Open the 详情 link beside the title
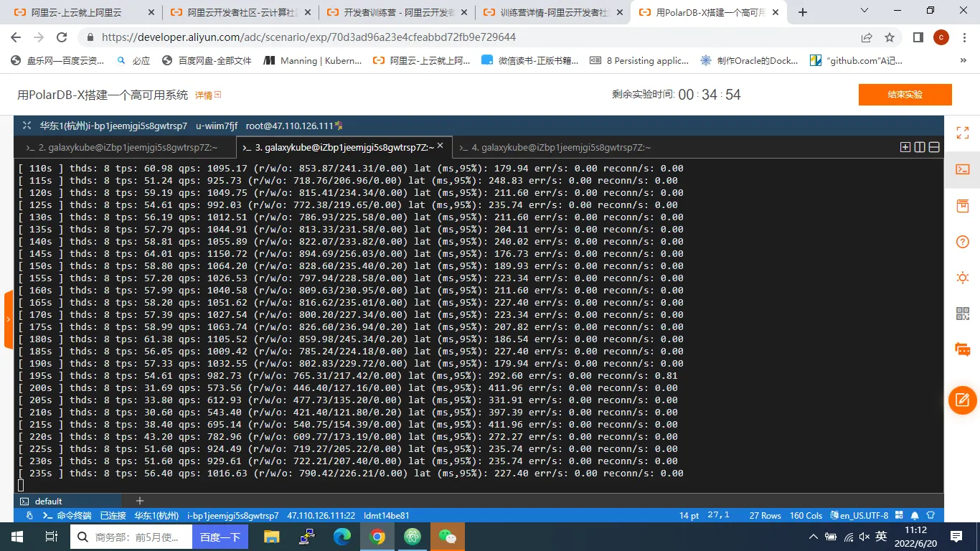 pos(208,95)
